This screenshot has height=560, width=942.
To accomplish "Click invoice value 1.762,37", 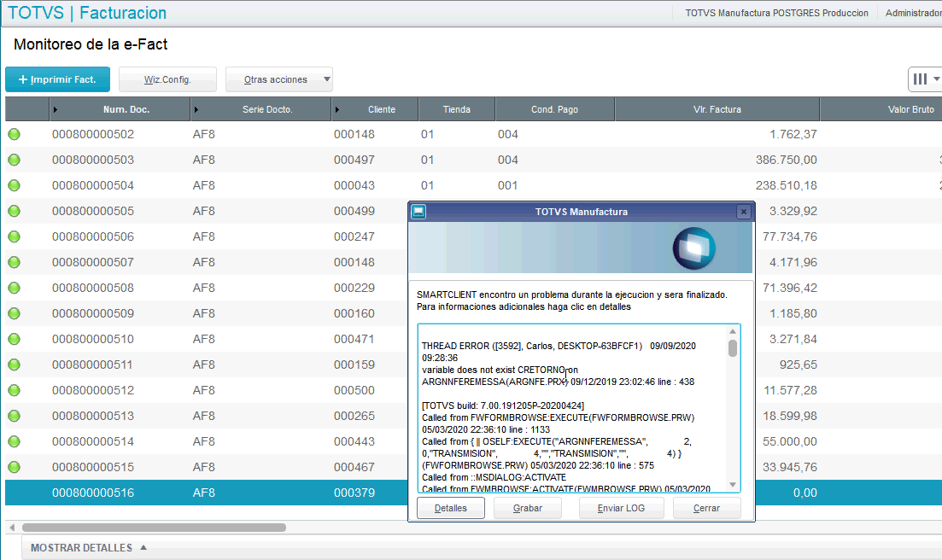I will [x=793, y=134].
